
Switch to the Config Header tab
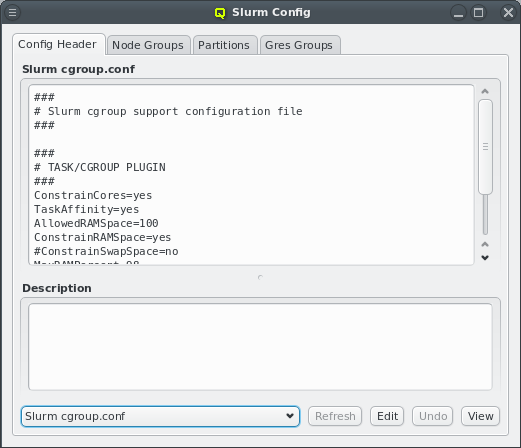[x=59, y=44]
